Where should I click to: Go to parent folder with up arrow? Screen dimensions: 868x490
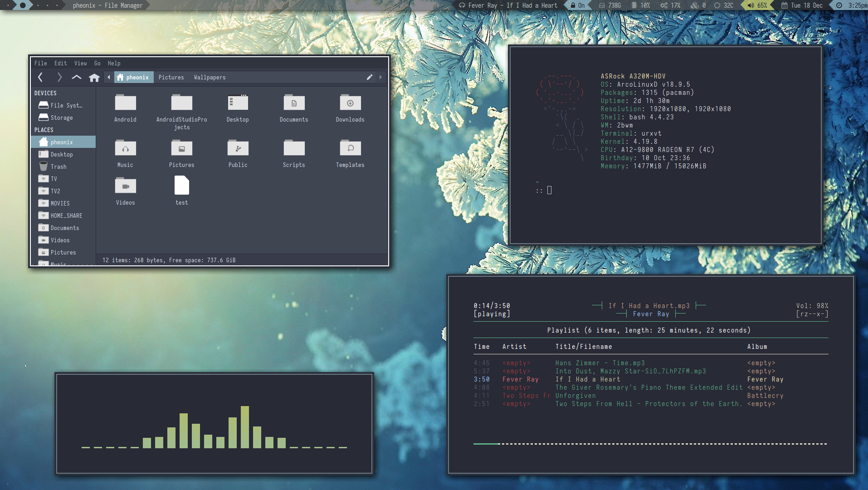point(77,78)
